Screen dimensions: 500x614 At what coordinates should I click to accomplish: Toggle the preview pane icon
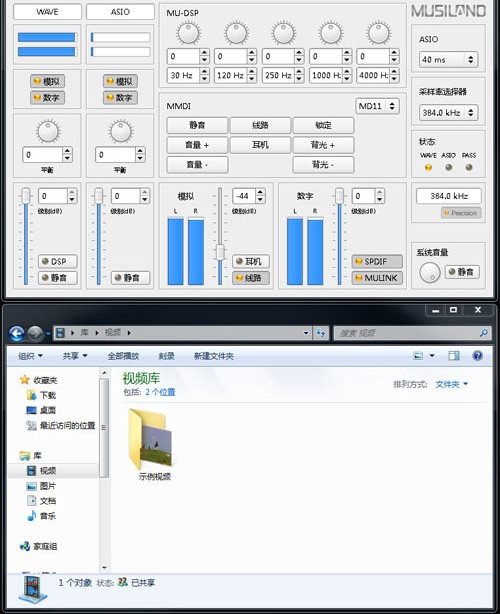pos(454,356)
